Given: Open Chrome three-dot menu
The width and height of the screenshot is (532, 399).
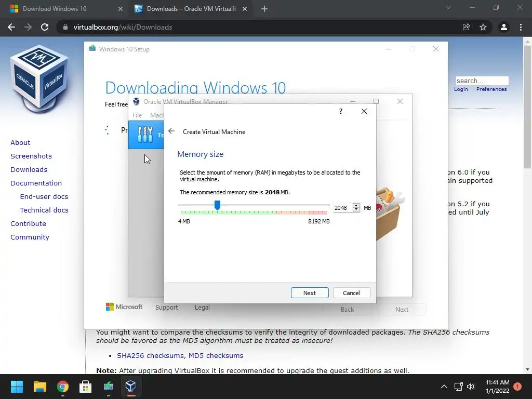Looking at the screenshot, I should 521,27.
